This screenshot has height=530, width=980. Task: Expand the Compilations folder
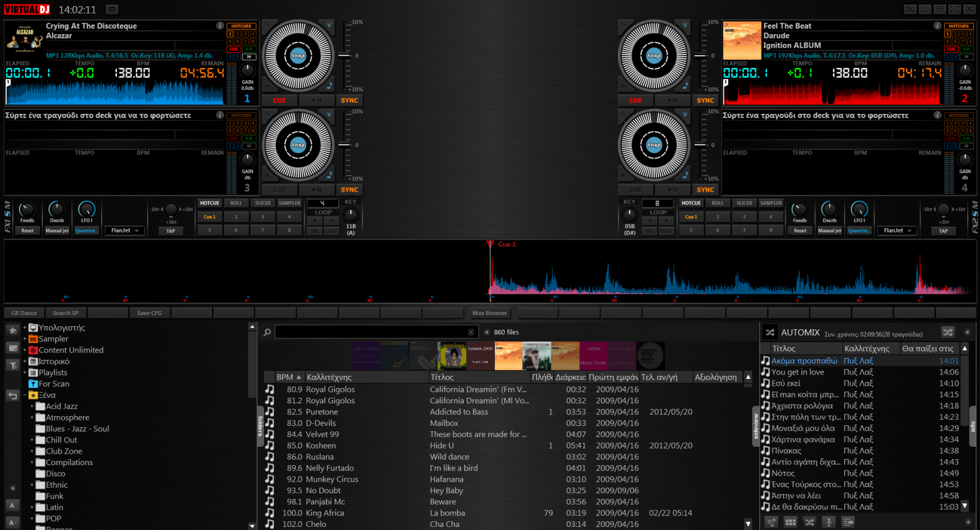pyautogui.click(x=32, y=463)
